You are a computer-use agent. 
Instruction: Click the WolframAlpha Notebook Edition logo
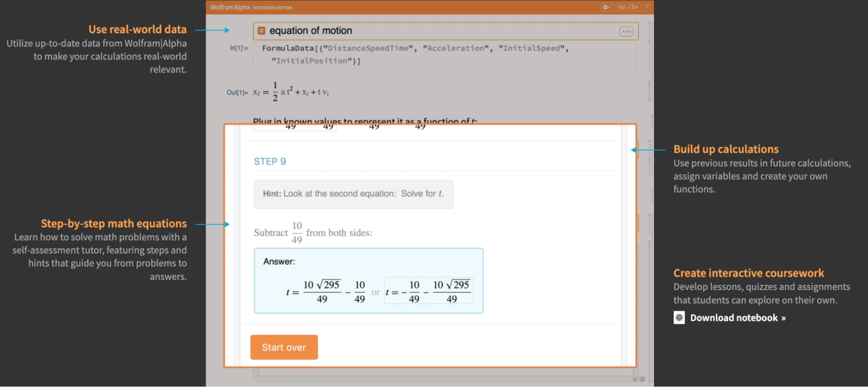coord(251,7)
